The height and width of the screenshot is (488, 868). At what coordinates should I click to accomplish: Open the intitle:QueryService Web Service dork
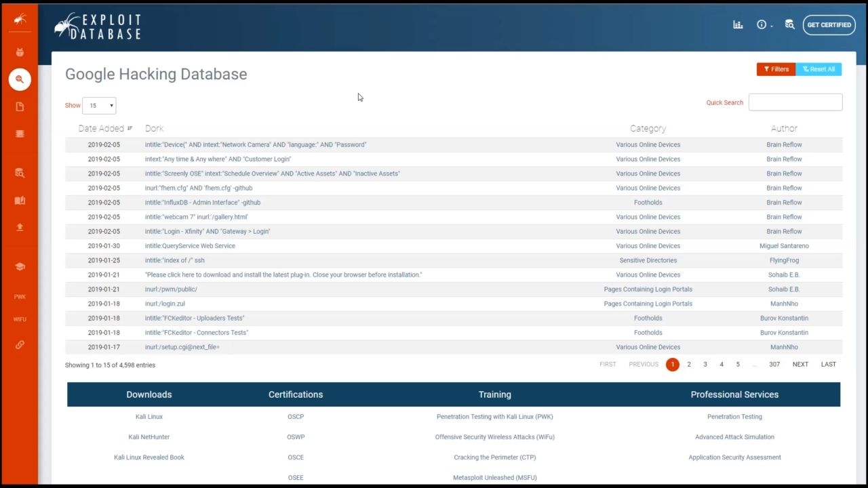point(190,246)
